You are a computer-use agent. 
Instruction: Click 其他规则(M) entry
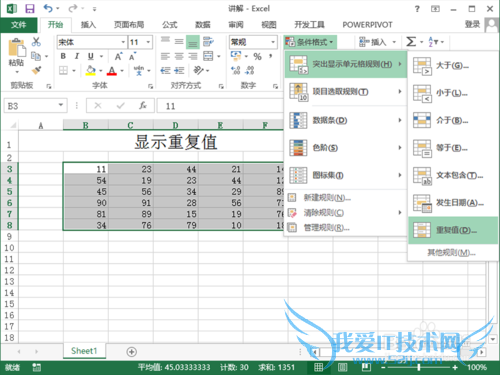pyautogui.click(x=453, y=252)
